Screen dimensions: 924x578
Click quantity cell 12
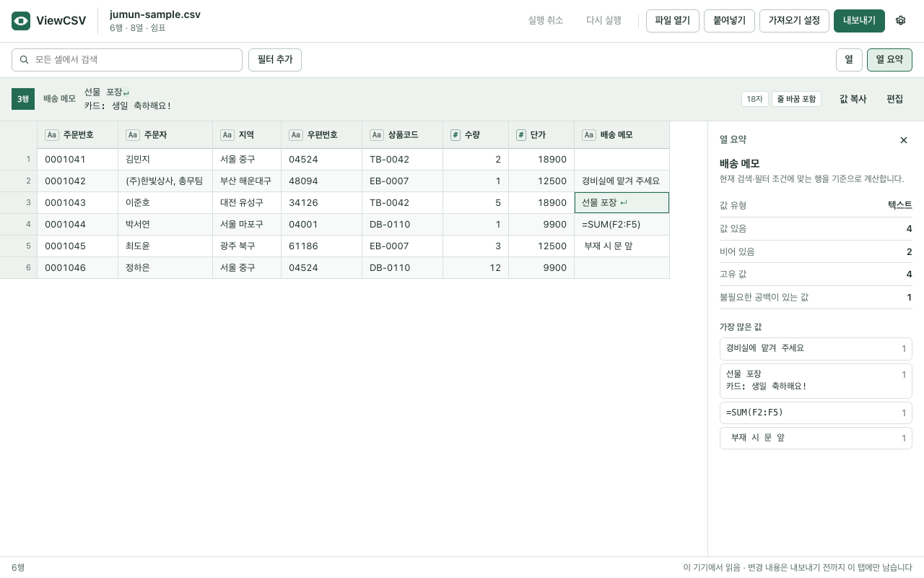coord(476,268)
